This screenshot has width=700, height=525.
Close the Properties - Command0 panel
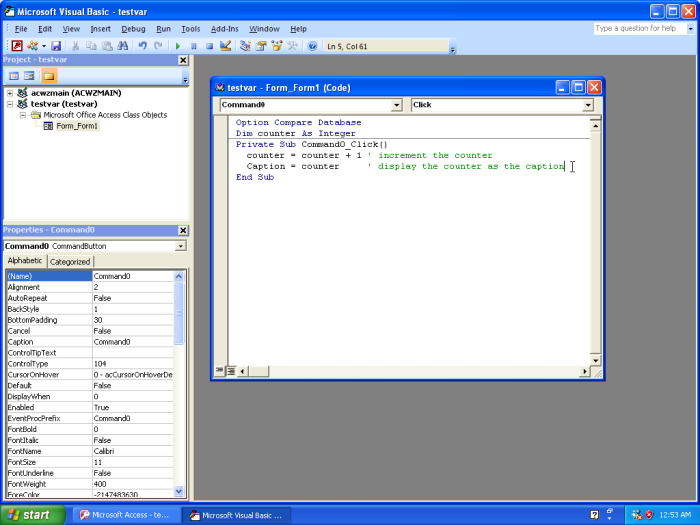(x=183, y=230)
